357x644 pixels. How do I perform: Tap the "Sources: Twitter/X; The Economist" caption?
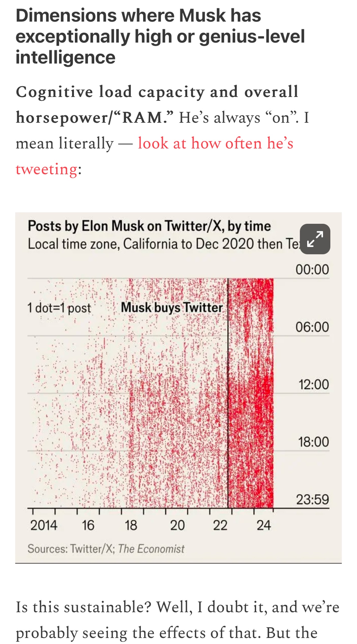click(x=106, y=549)
